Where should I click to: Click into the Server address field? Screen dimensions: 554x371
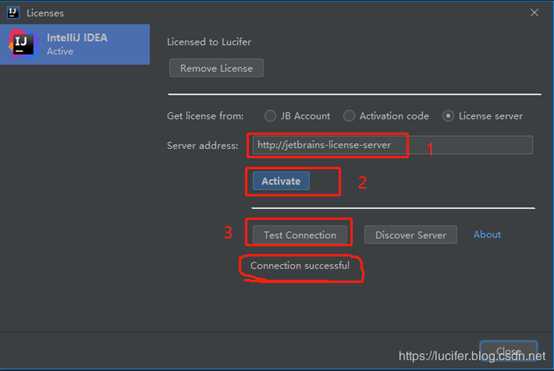(x=392, y=145)
